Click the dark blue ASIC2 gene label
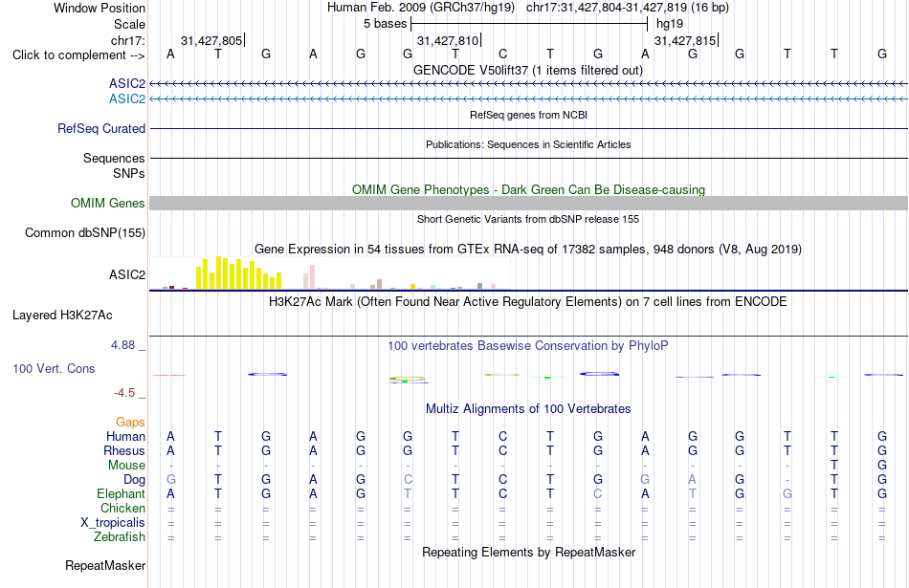This screenshot has height=588, width=909. tap(127, 83)
